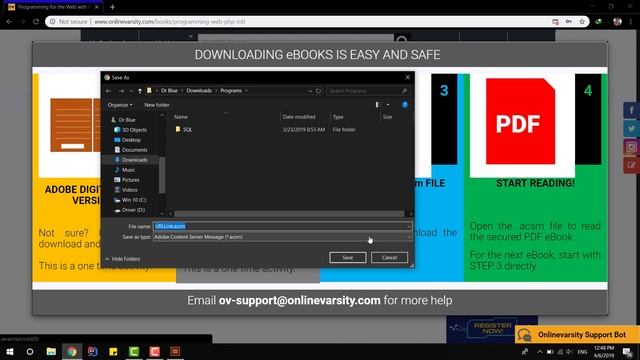Open the Organize menu
Image resolution: width=640 pixels, height=360 pixels.
[x=120, y=105]
